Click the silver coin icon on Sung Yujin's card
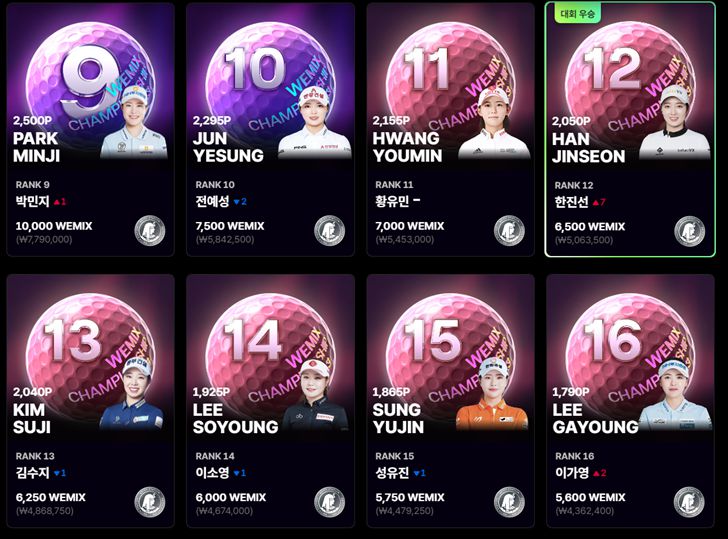 pos(509,502)
